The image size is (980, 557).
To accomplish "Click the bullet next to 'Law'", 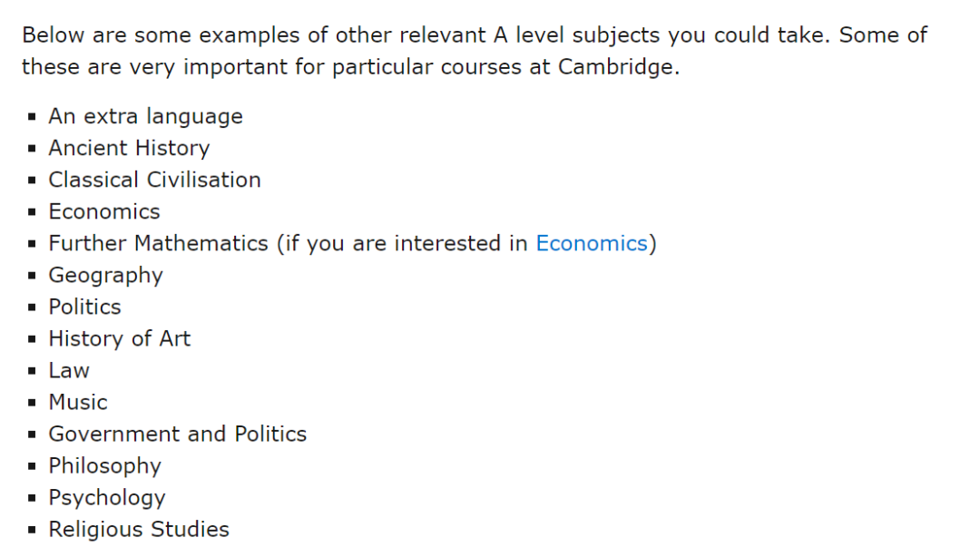I will click(32, 371).
